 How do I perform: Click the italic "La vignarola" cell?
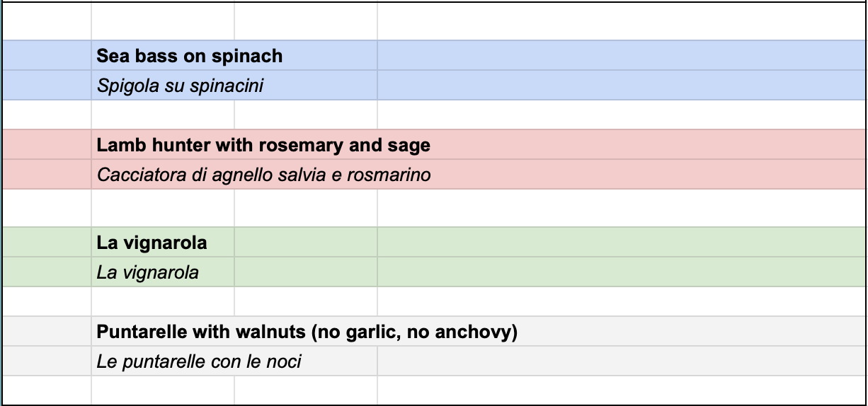148,272
